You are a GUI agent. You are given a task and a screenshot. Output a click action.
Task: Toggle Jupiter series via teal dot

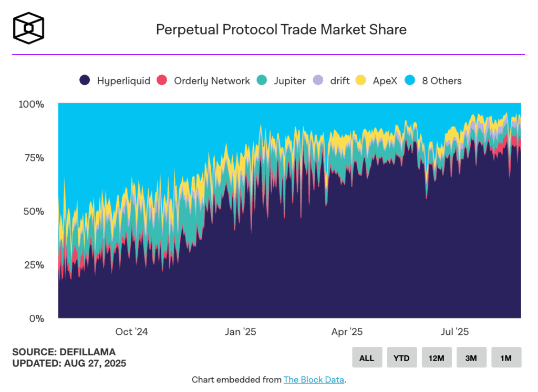click(x=262, y=80)
